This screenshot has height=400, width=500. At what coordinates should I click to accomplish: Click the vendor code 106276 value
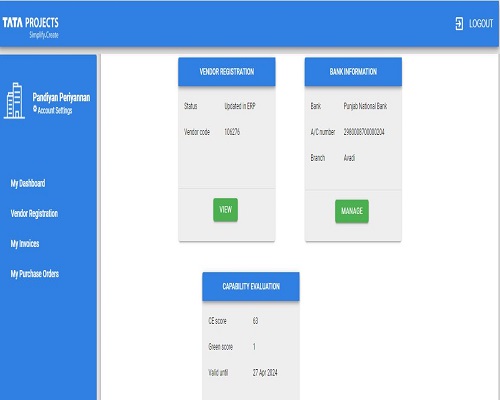pyautogui.click(x=232, y=132)
